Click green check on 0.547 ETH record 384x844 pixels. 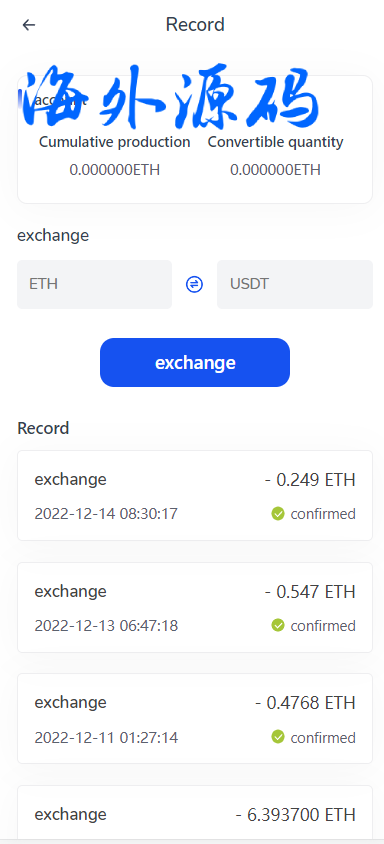[278, 625]
